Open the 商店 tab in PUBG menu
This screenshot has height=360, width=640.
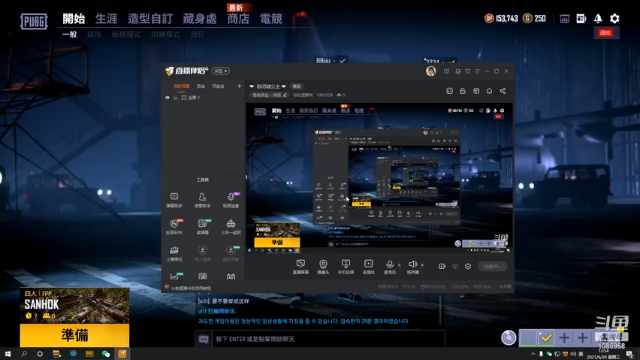click(238, 19)
